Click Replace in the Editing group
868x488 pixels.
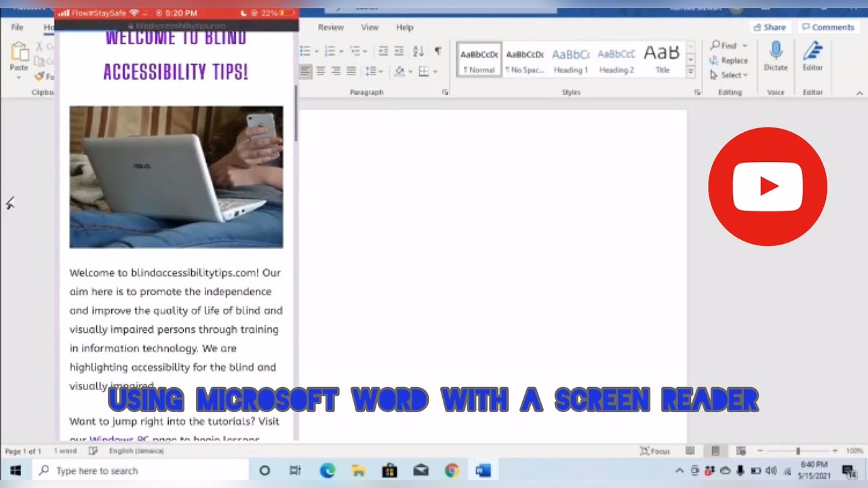pos(728,60)
